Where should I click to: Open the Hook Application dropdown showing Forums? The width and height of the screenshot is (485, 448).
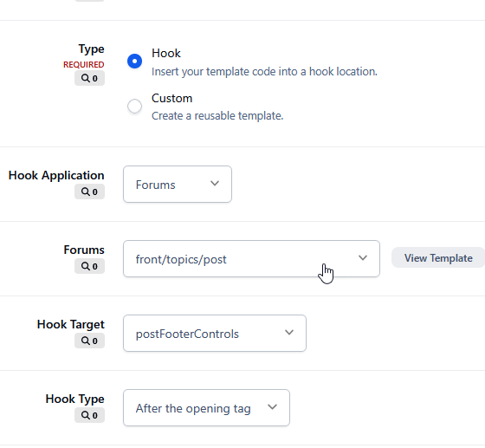click(178, 184)
